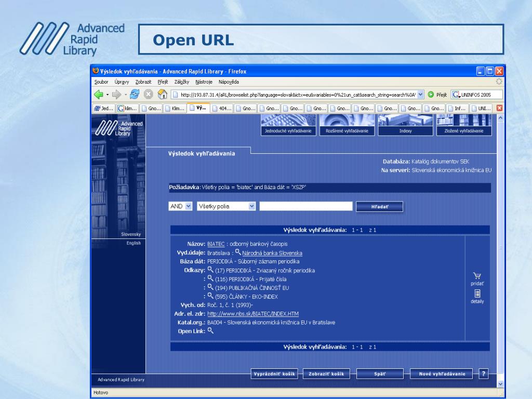Click the Späť back button

click(x=380, y=374)
